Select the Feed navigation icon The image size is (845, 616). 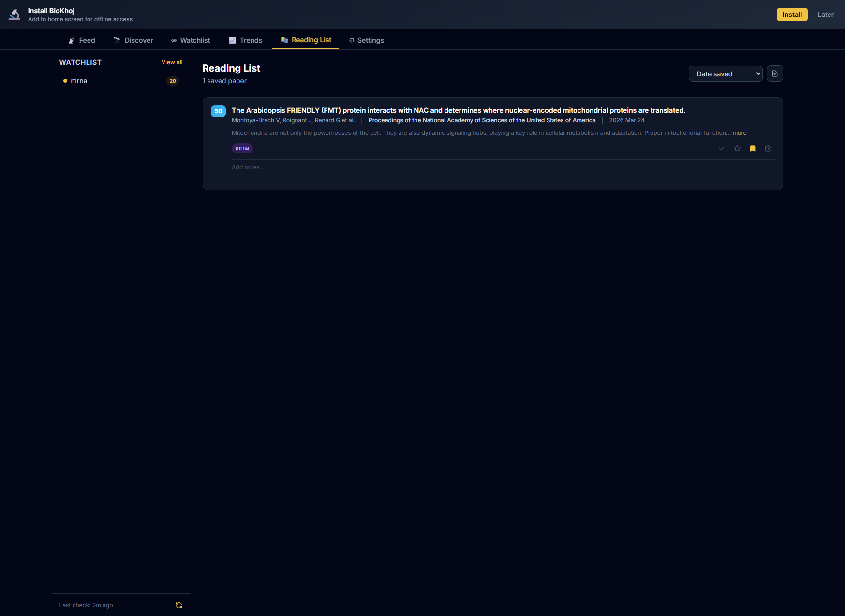pyautogui.click(x=71, y=40)
